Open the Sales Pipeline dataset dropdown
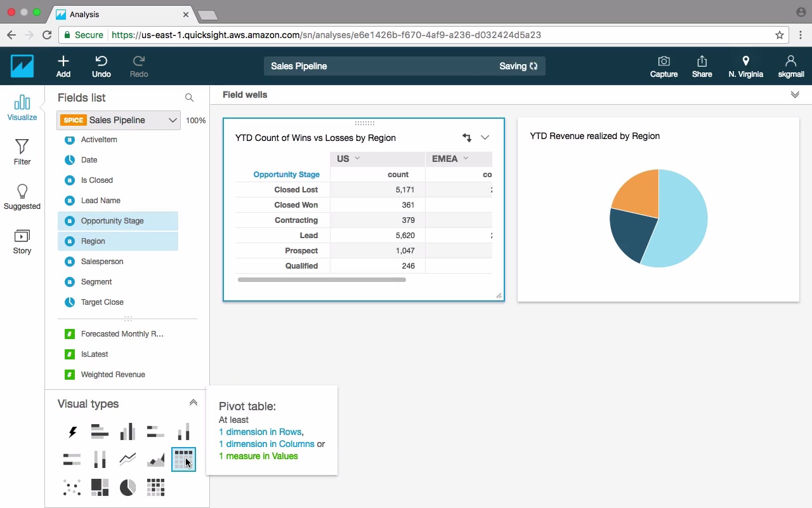 click(x=119, y=120)
